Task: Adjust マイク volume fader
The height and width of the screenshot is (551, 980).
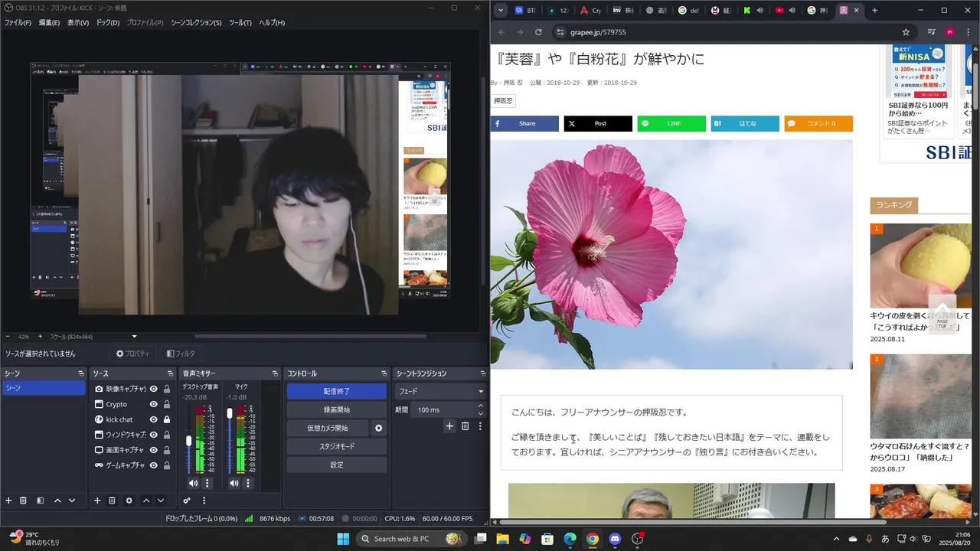Action: pyautogui.click(x=230, y=413)
